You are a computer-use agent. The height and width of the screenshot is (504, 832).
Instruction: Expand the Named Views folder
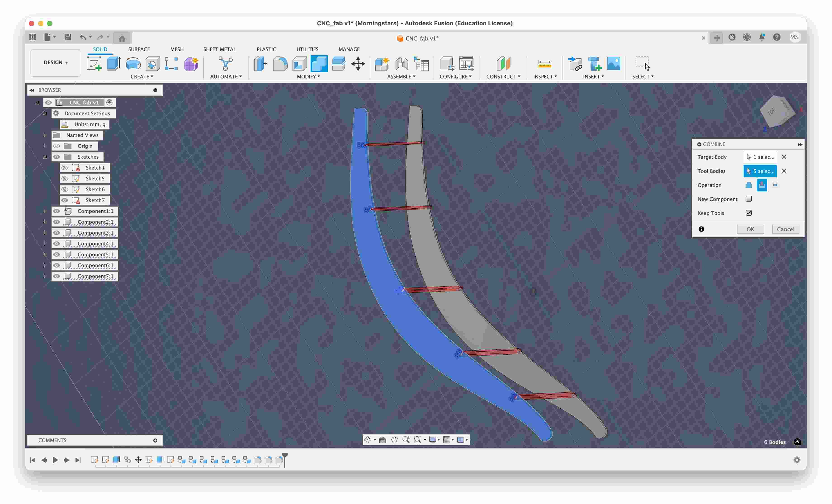[x=45, y=135]
